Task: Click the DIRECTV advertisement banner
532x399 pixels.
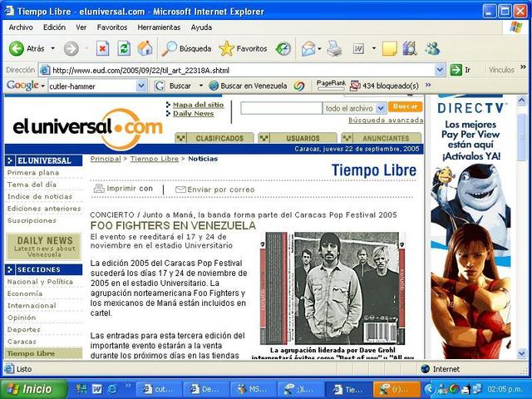Action: pyautogui.click(x=471, y=227)
